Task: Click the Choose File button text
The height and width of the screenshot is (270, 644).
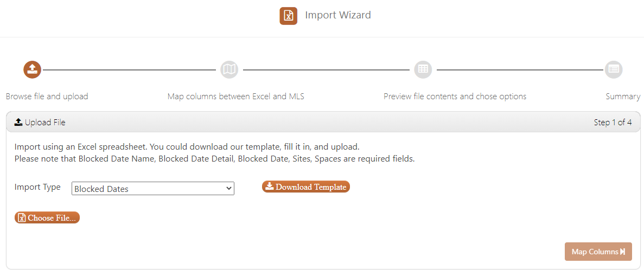Action: (x=52, y=218)
